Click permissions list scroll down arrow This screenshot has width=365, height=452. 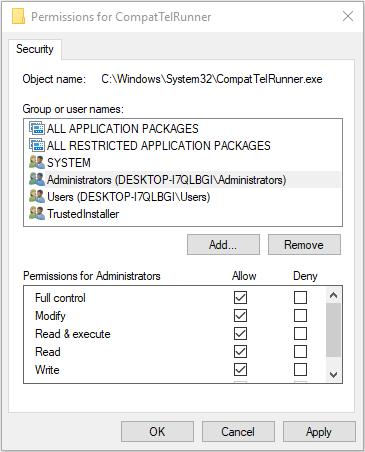pyautogui.click(x=333, y=375)
